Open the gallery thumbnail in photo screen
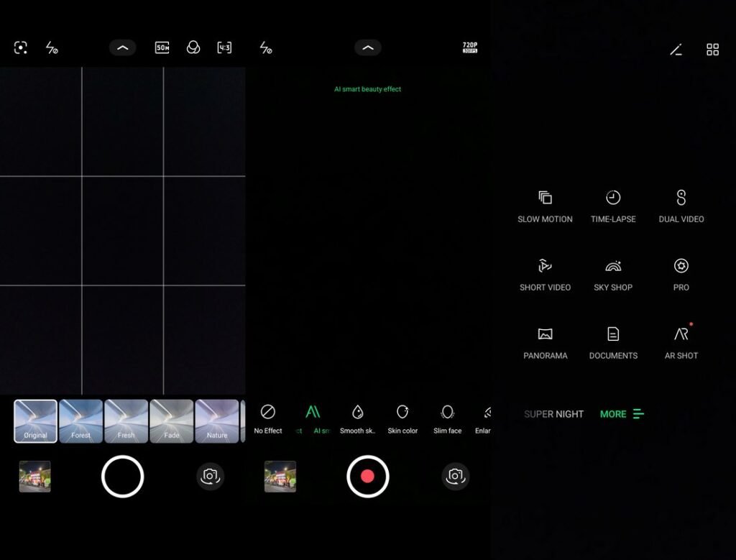Screen dimensions: 736x560 [34, 477]
